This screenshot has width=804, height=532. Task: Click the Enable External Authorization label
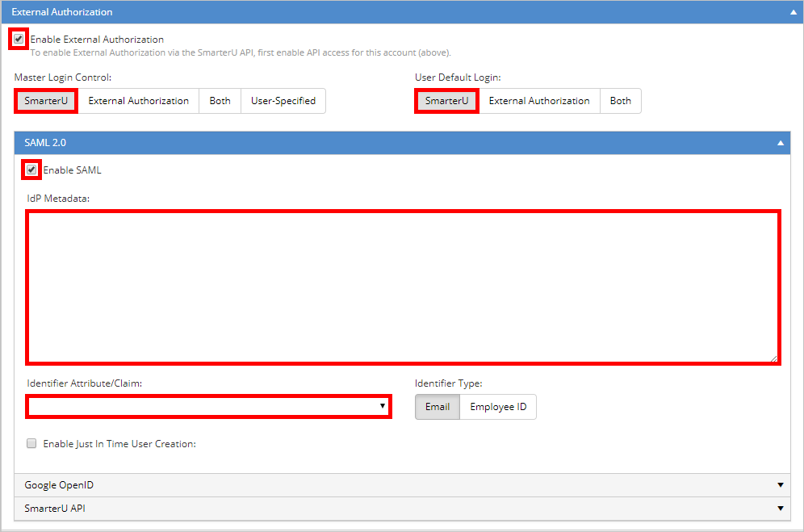pyautogui.click(x=97, y=40)
